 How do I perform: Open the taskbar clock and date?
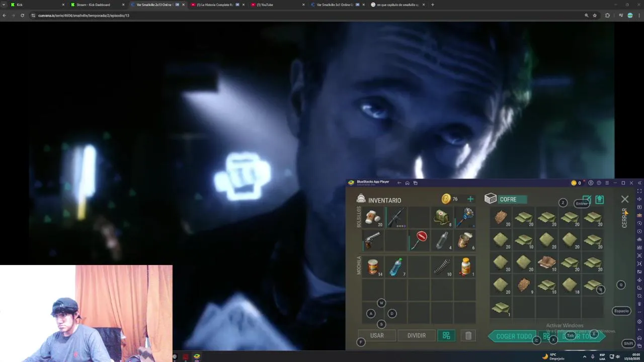(x=632, y=356)
